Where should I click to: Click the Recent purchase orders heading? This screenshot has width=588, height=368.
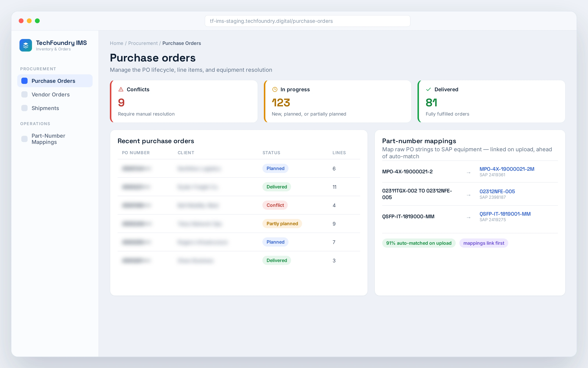coord(156,141)
